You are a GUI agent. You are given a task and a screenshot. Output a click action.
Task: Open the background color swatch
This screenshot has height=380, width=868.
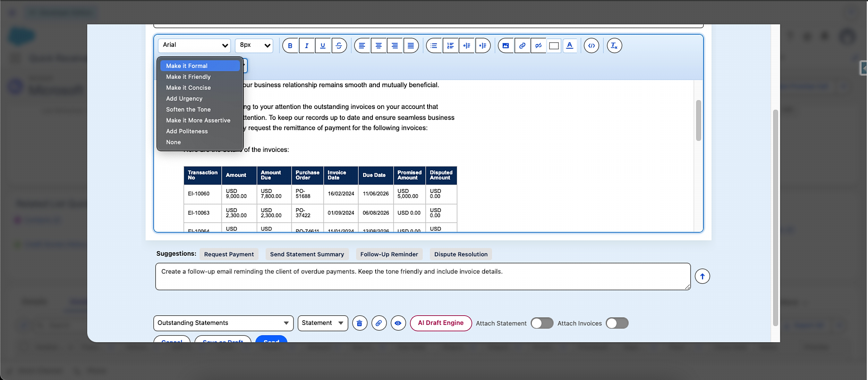pos(554,46)
